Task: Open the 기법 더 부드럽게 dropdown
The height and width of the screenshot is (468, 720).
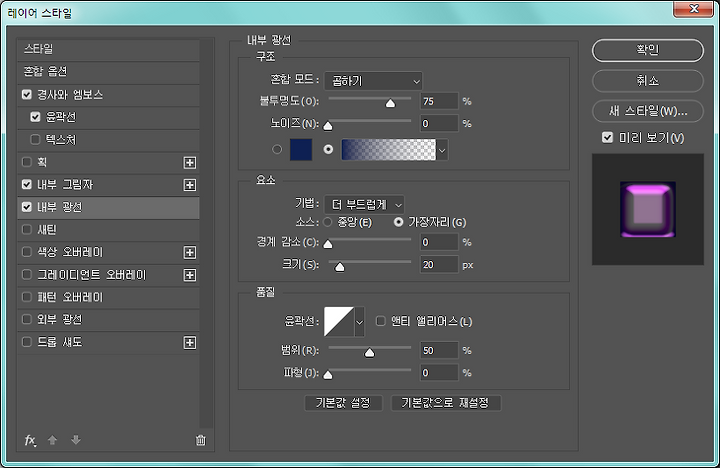Action: (364, 205)
